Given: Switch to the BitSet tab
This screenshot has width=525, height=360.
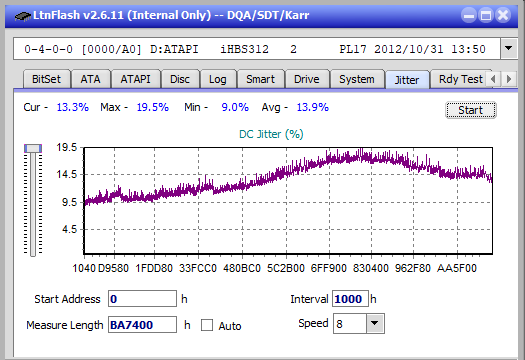Looking at the screenshot, I should coord(47,79).
